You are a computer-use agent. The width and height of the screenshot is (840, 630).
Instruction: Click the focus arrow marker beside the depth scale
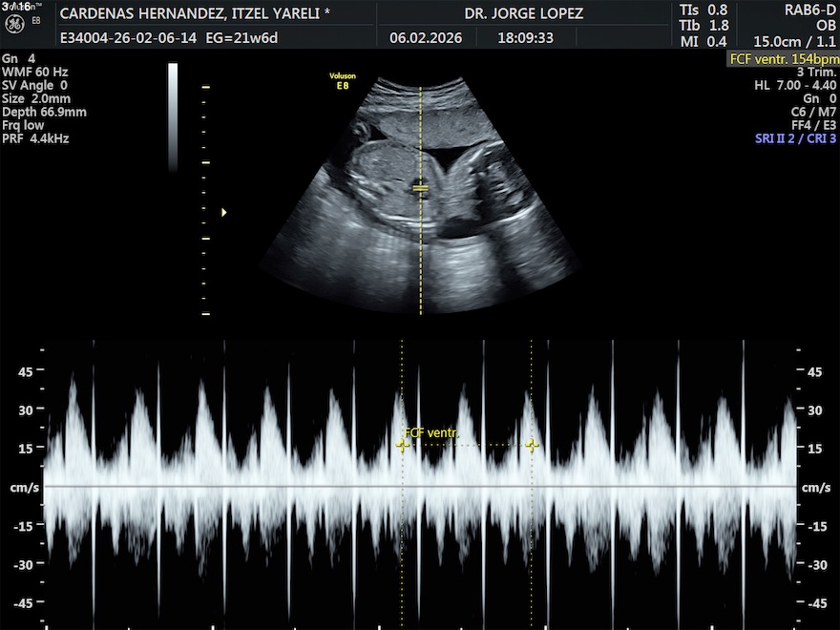click(224, 212)
